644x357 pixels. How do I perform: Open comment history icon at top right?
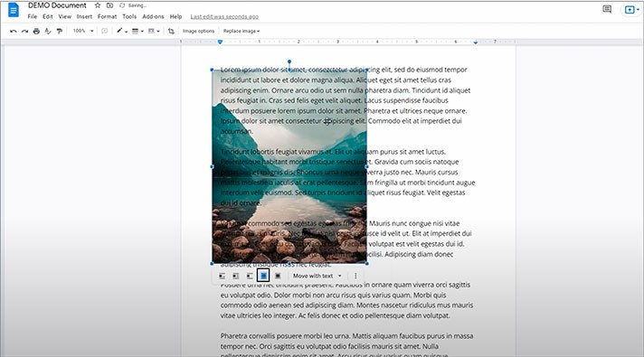tap(607, 9)
